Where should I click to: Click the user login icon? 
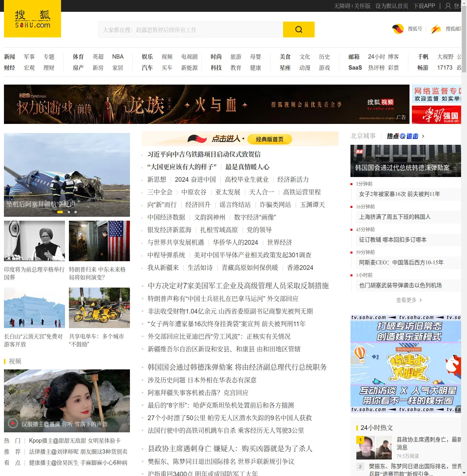coord(448,6)
